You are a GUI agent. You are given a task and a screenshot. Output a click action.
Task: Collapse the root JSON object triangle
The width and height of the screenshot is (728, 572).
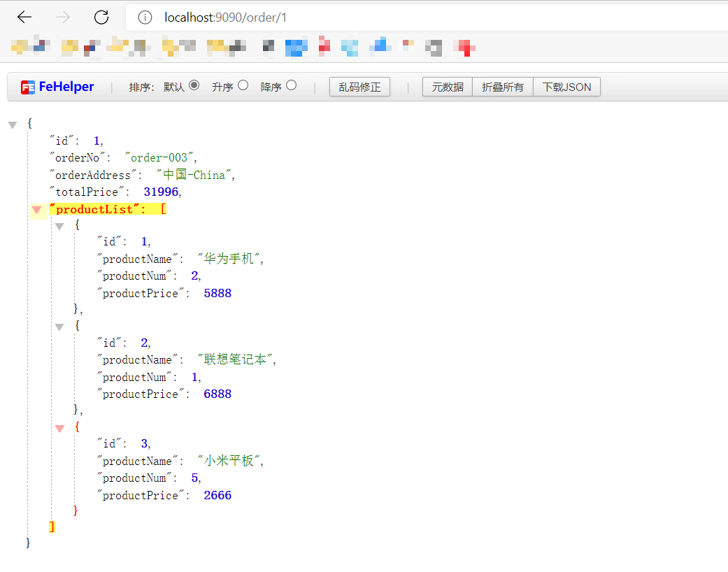click(13, 123)
